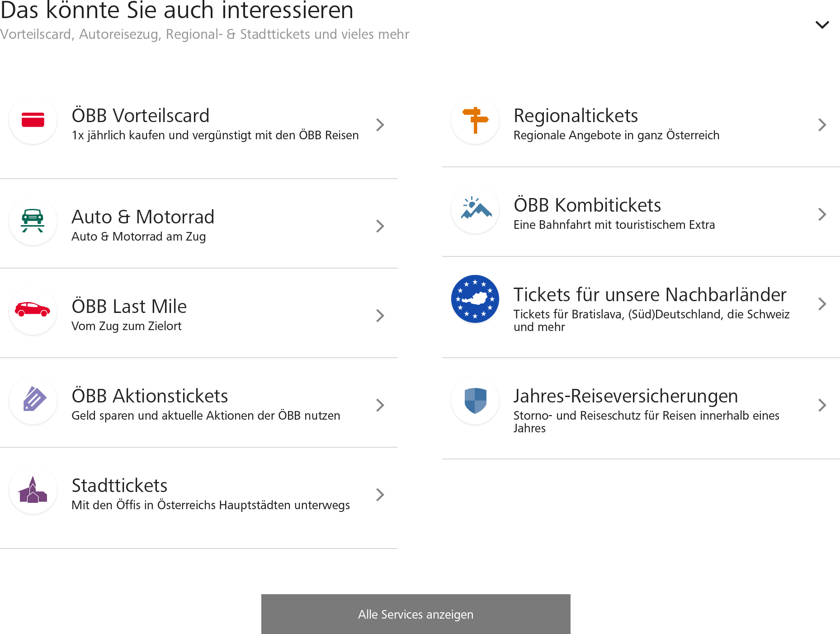
Task: Open Jahres-Reiseversicherungen via its right chevron
Action: [x=822, y=405]
